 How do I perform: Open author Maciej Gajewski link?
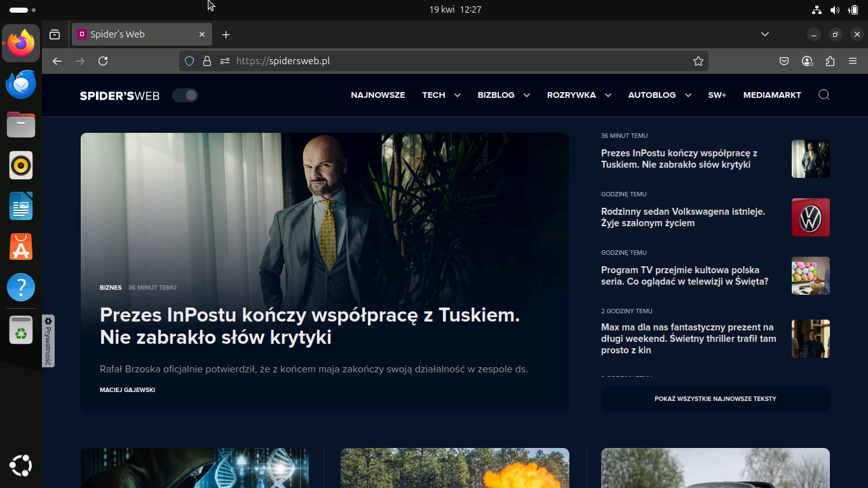click(127, 390)
